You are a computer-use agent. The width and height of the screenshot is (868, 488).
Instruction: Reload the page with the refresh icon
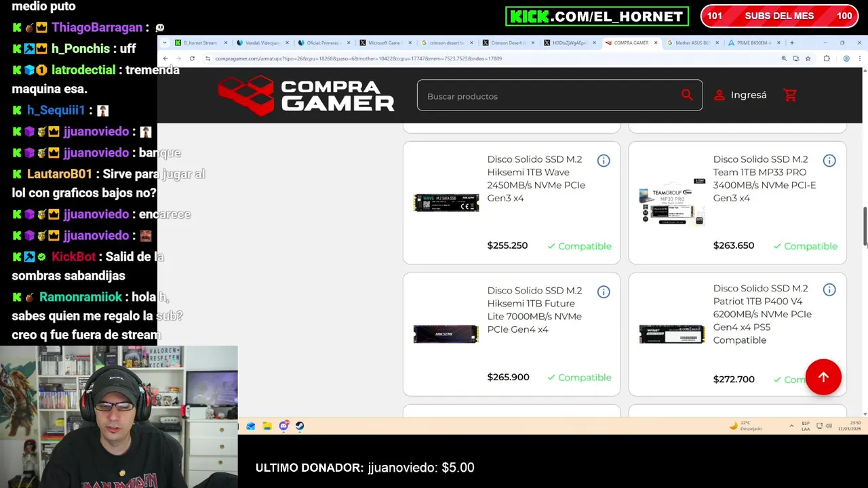click(192, 59)
